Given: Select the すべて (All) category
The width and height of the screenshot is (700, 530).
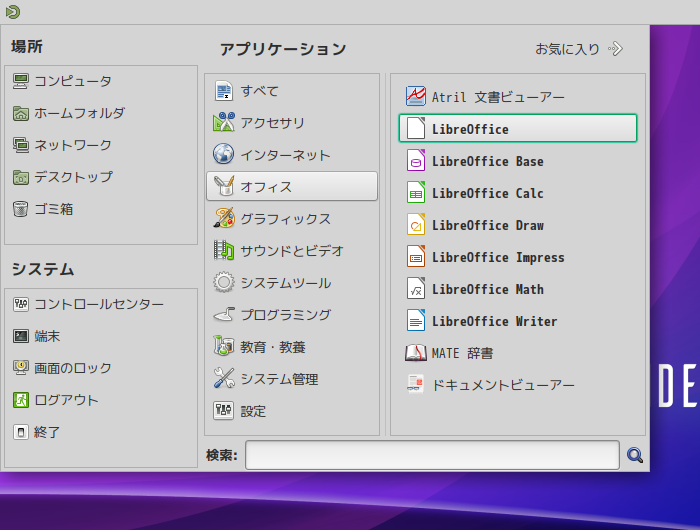Looking at the screenshot, I should [292, 91].
